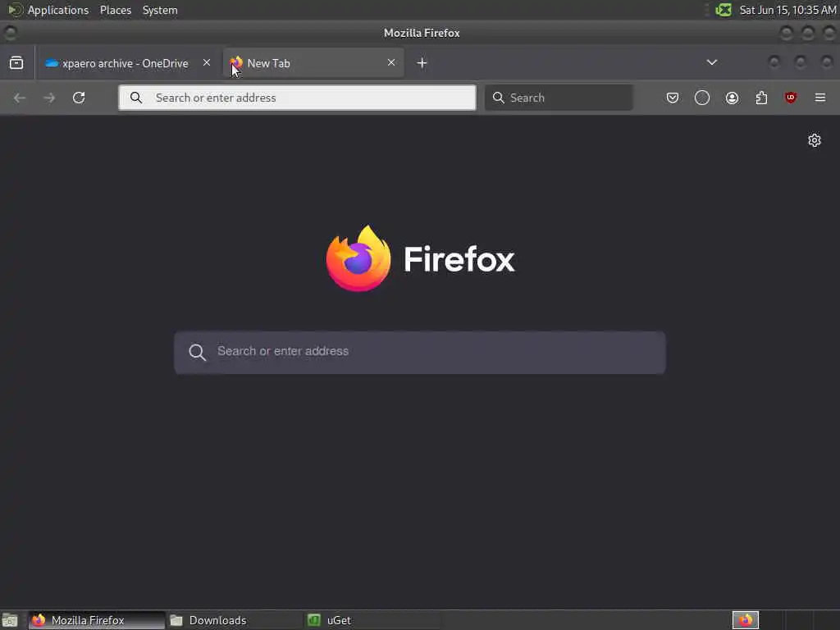Screen dimensions: 840x630
Task: Switch to the Downloads window in taskbar
Action: tap(234, 620)
